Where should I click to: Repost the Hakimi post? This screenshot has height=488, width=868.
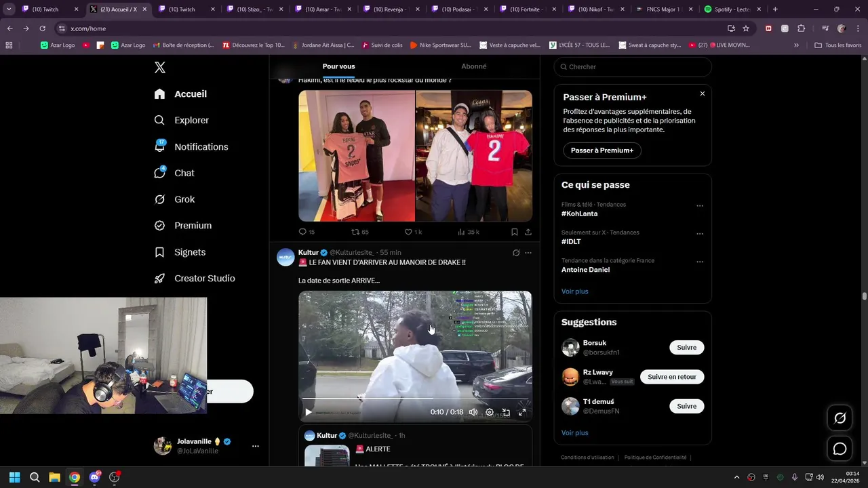click(x=359, y=232)
